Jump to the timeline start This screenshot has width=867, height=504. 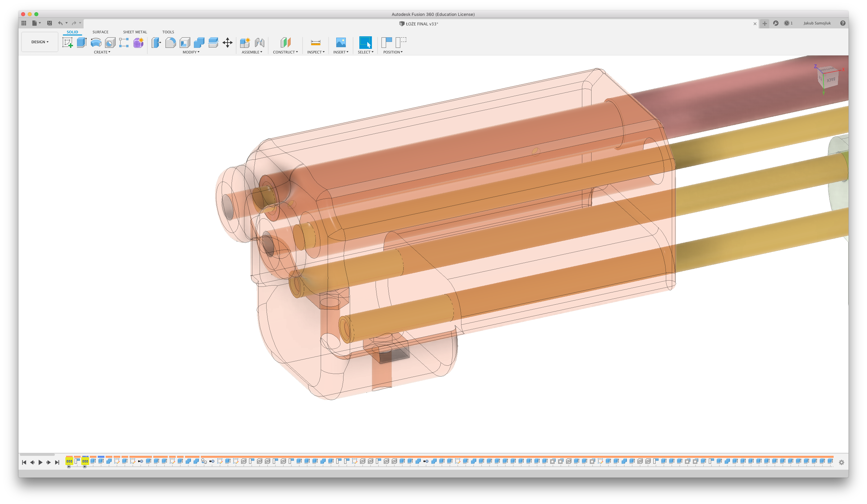[x=24, y=462]
